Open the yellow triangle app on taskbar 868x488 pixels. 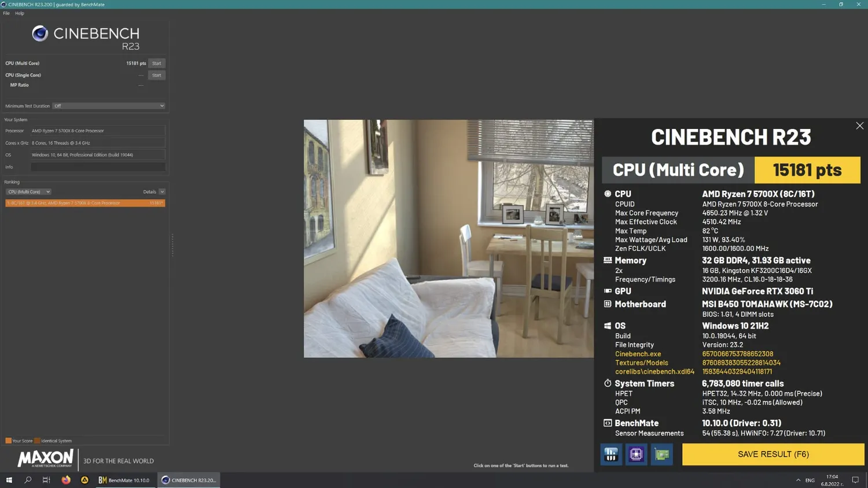[x=84, y=480]
